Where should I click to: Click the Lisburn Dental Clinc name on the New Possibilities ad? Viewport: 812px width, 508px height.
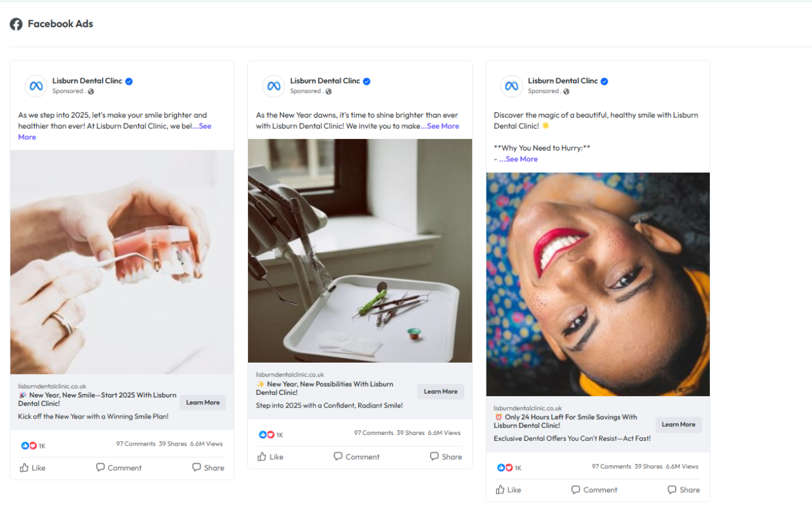[x=325, y=81]
